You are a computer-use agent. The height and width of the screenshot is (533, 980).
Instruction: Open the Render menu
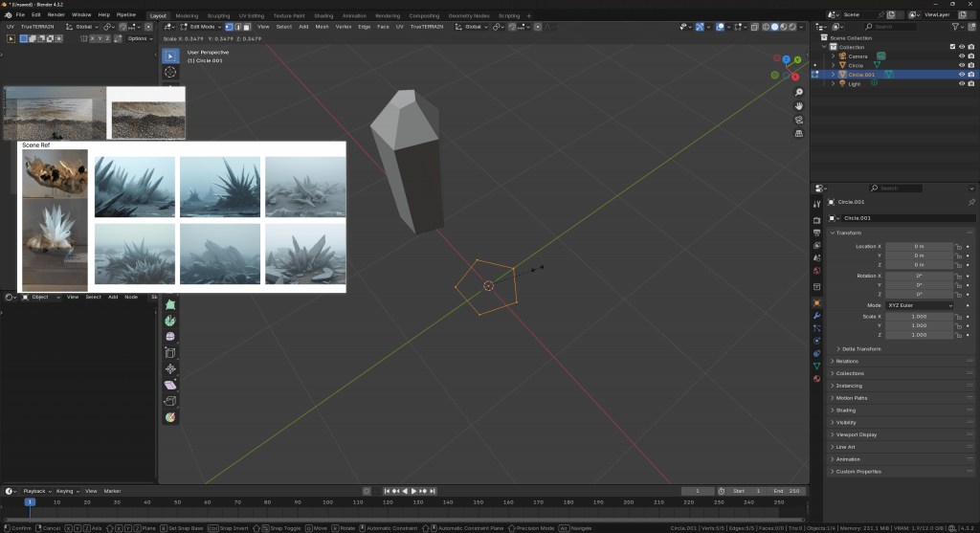[x=56, y=15]
